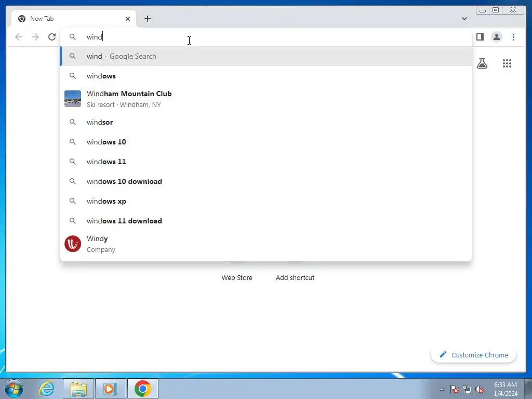The width and height of the screenshot is (532, 399).
Task: Select 'windows xp' suggestion
Action: [266, 201]
